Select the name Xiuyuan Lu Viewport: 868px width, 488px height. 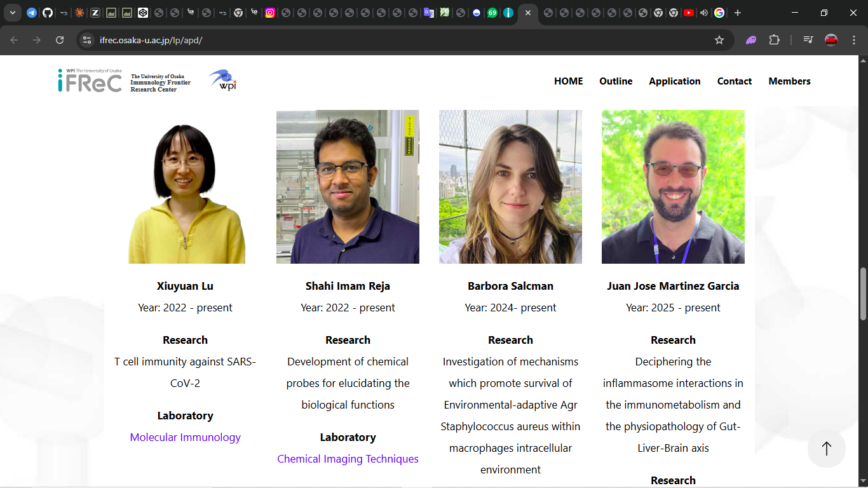[x=185, y=286]
